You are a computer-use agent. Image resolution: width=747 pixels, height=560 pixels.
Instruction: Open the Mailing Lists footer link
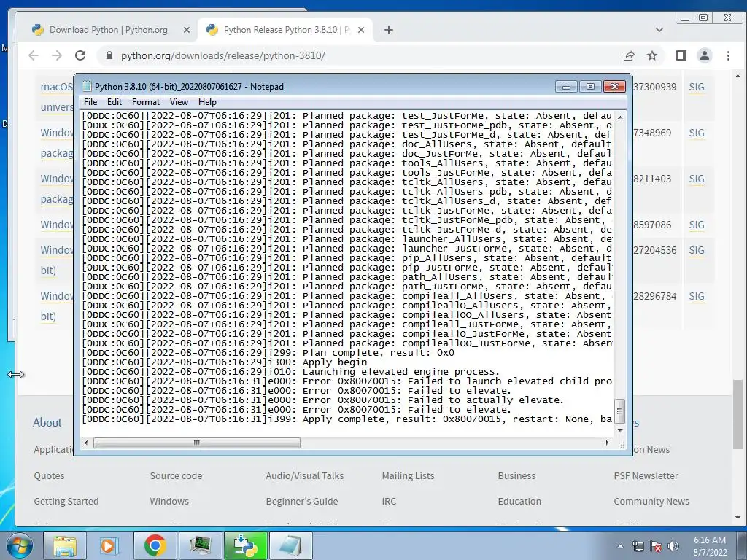[x=408, y=475]
